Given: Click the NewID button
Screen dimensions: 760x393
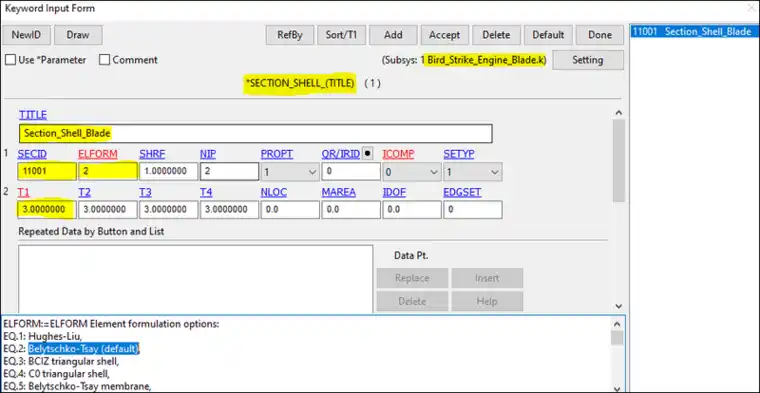Looking at the screenshot, I should click(x=26, y=35).
